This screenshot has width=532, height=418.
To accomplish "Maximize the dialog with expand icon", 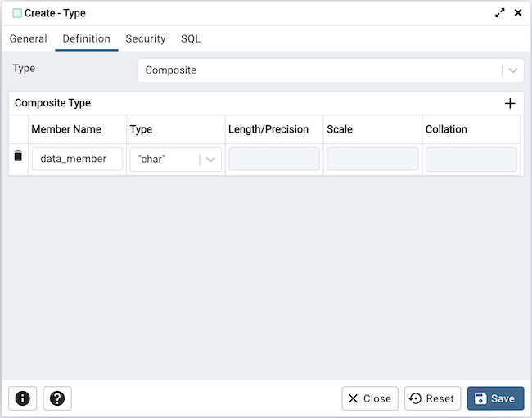I will 500,13.
